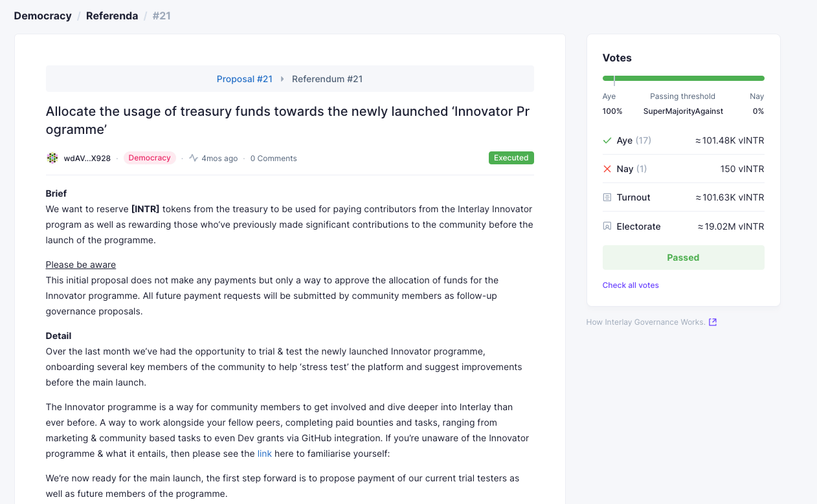Click the Electorate icon
The image size is (817, 504).
(607, 226)
